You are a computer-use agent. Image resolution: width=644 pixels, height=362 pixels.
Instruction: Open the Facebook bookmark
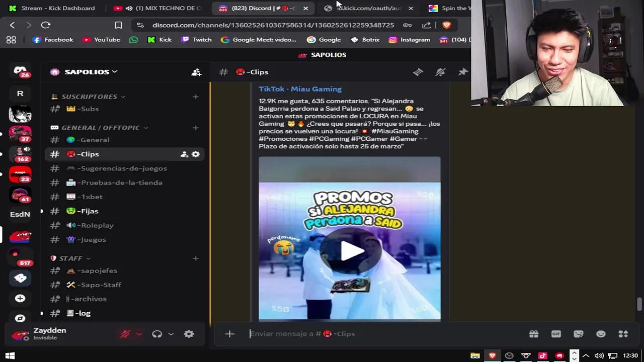coord(53,40)
